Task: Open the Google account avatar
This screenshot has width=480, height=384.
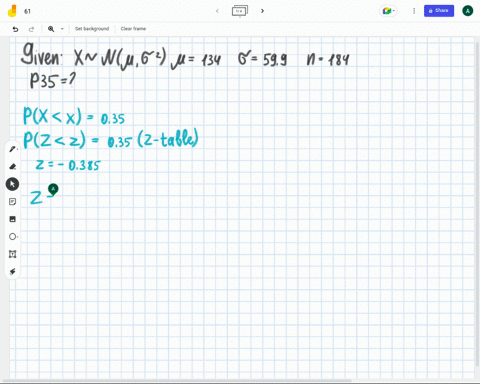Action: (467, 11)
